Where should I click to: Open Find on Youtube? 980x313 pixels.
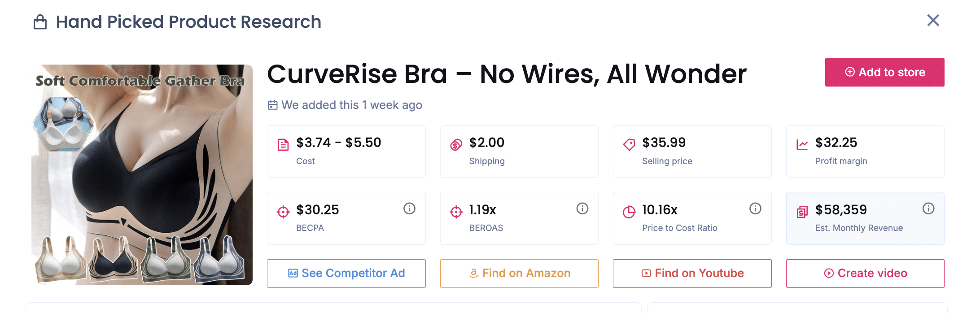tap(692, 273)
